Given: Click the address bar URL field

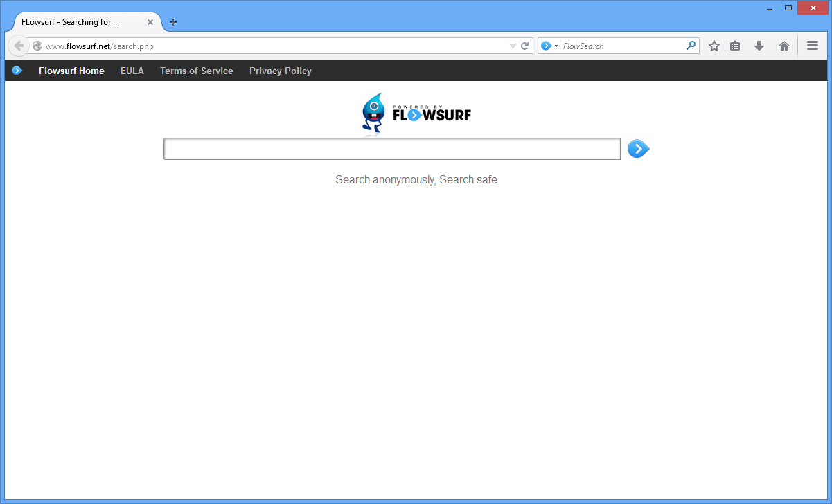Looking at the screenshot, I should pos(276,46).
